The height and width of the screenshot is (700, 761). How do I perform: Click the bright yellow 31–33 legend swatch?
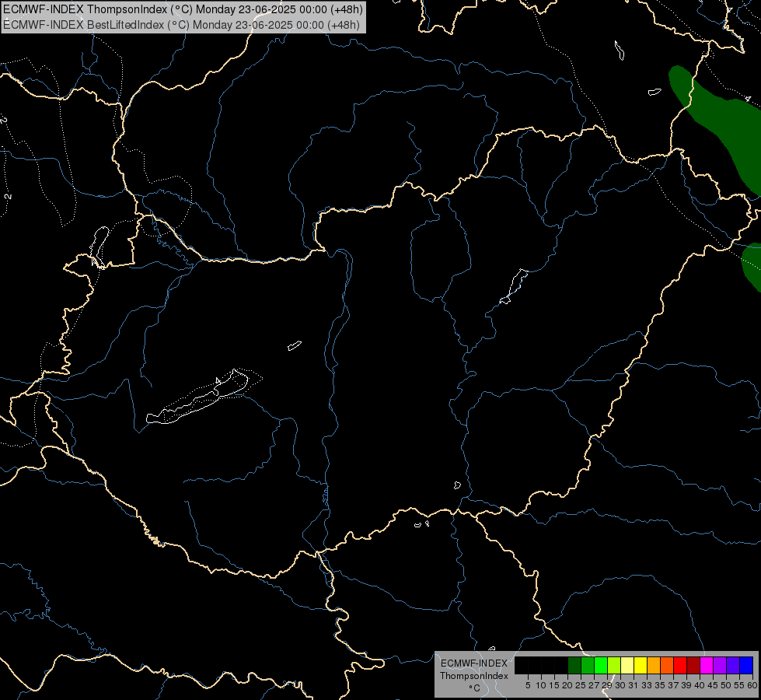tap(641, 666)
